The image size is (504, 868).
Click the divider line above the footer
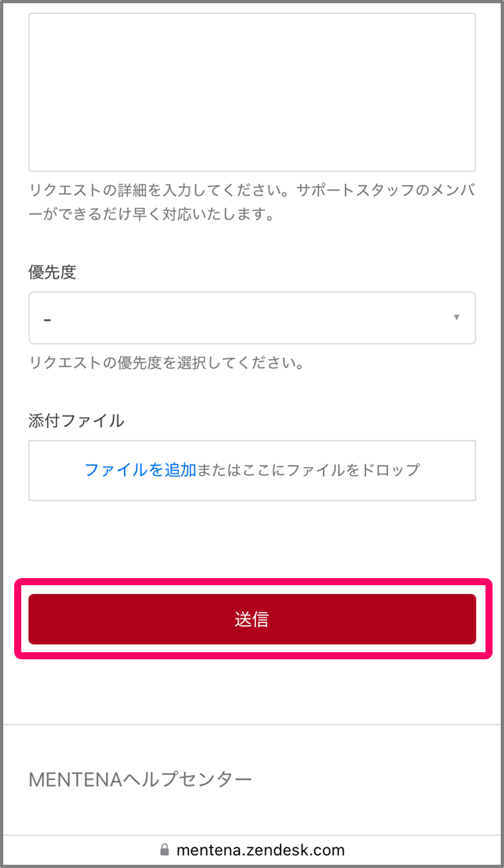coord(252,724)
